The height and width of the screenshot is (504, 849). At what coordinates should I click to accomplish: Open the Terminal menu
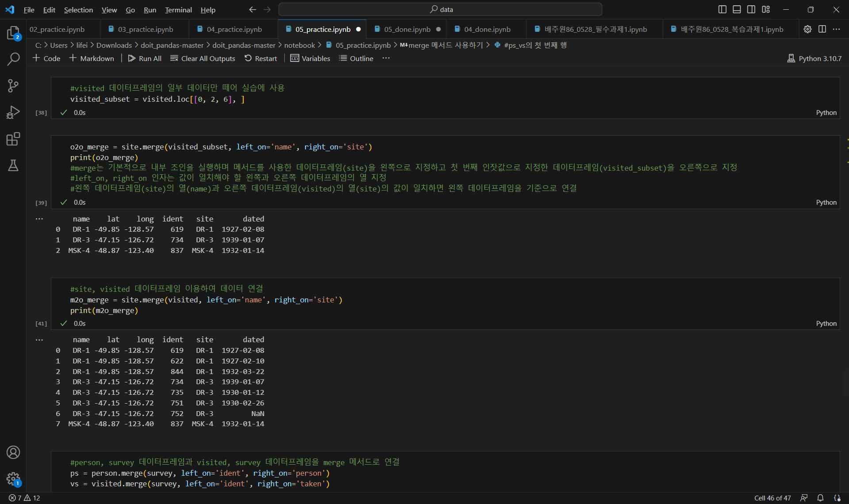[178, 10]
